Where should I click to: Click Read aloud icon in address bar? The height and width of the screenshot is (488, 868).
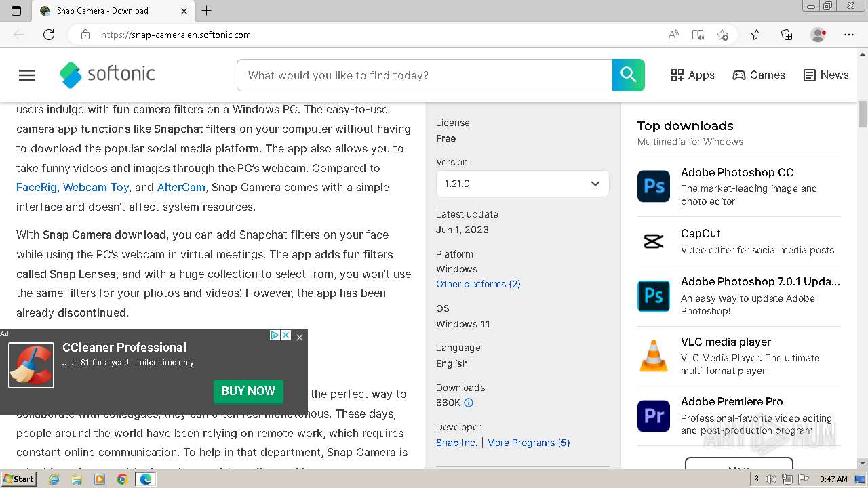pos(673,35)
